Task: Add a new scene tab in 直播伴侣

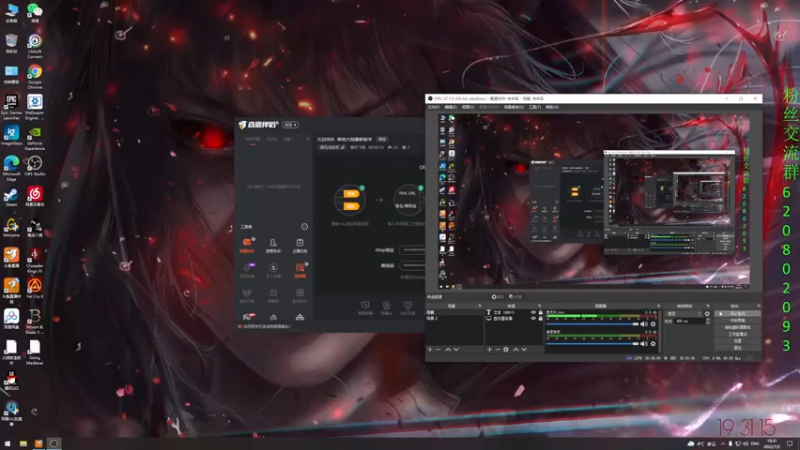Action: 307,139
